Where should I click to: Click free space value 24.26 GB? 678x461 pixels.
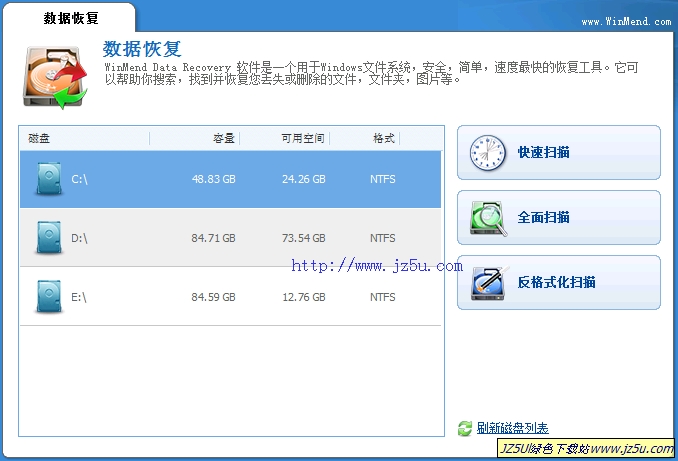coord(304,179)
